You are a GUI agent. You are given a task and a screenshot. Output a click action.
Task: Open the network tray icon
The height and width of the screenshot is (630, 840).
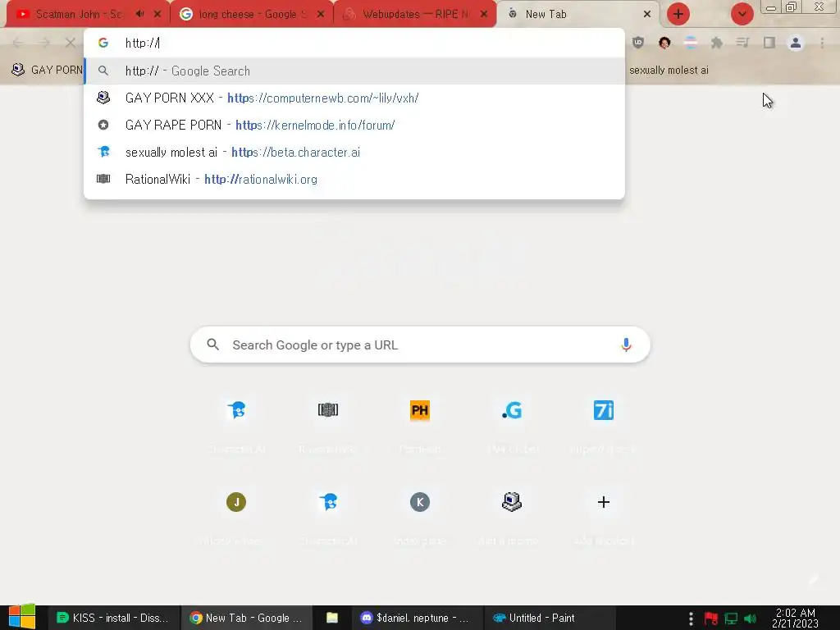coord(731,619)
